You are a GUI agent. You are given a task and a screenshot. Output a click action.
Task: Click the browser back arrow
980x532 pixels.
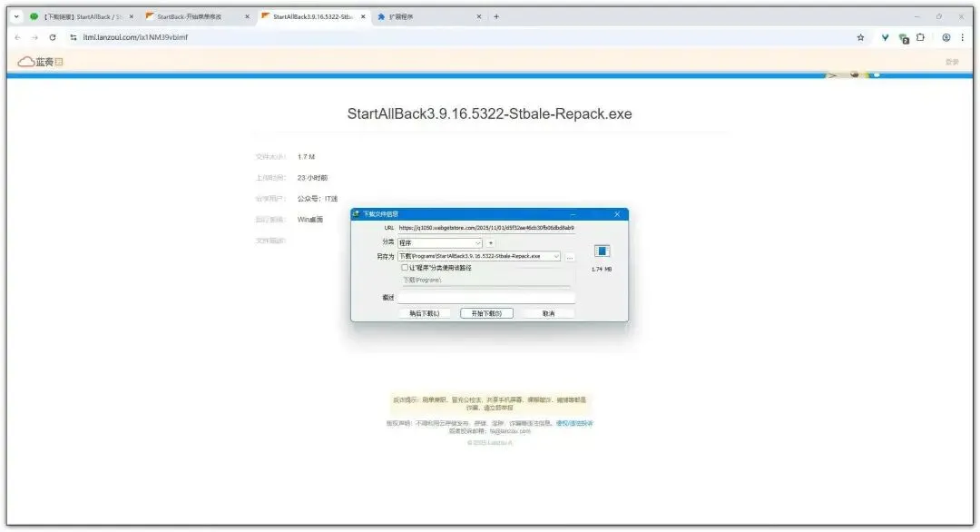pos(17,37)
